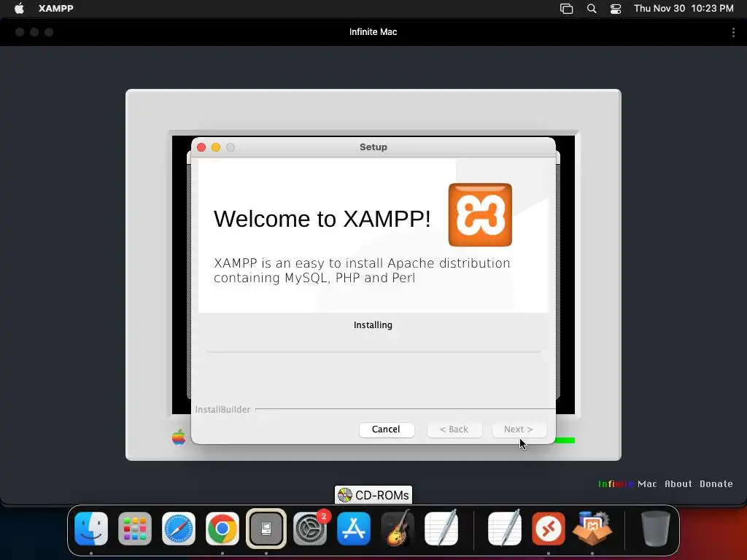Click the XAMPP orange logo image

[x=480, y=215]
